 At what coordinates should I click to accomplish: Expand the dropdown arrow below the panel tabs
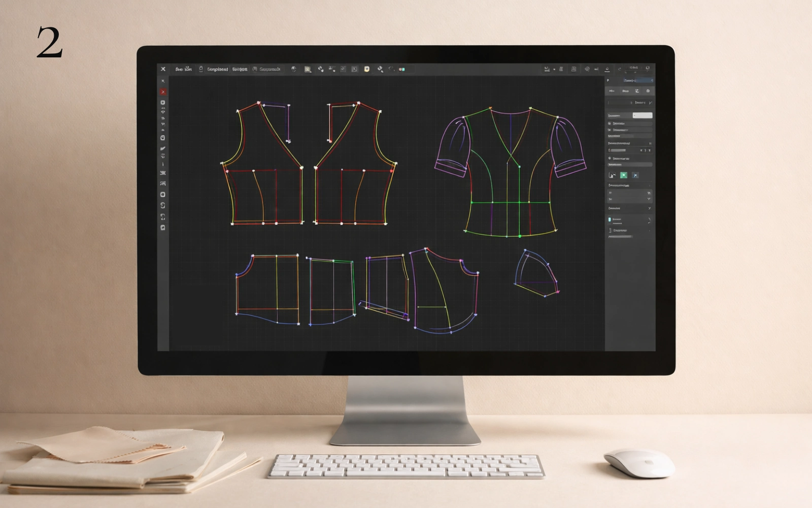(650, 103)
